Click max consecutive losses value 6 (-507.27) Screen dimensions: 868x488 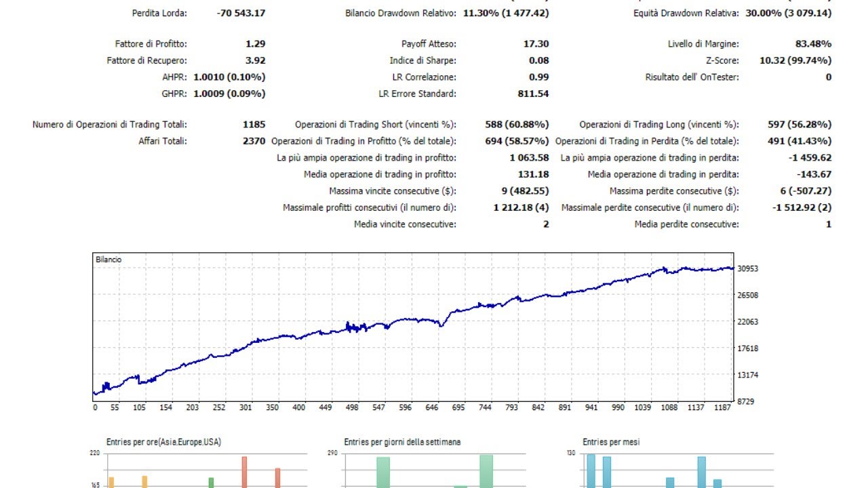pos(806,191)
